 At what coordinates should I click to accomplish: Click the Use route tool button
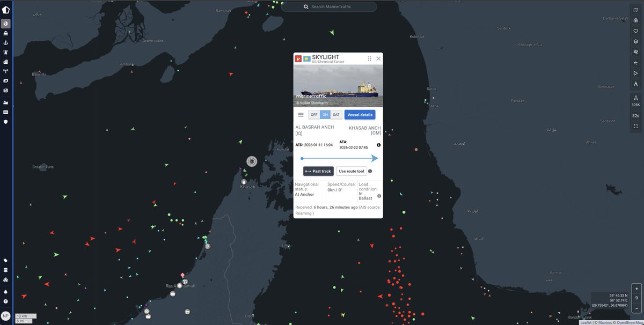pos(352,171)
